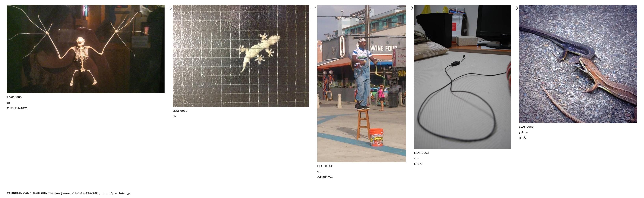644x198 pixels.
Task: Click the arrow after the bat skeleton photo
Action: pyautogui.click(x=169, y=8)
